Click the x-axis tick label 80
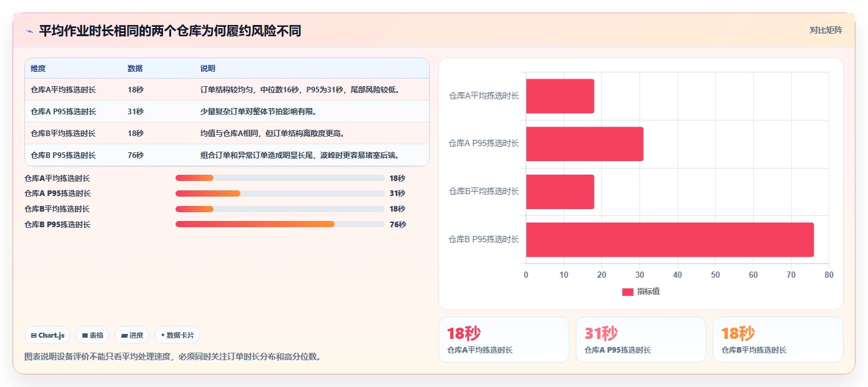Image resolution: width=868 pixels, height=387 pixels. 829,275
